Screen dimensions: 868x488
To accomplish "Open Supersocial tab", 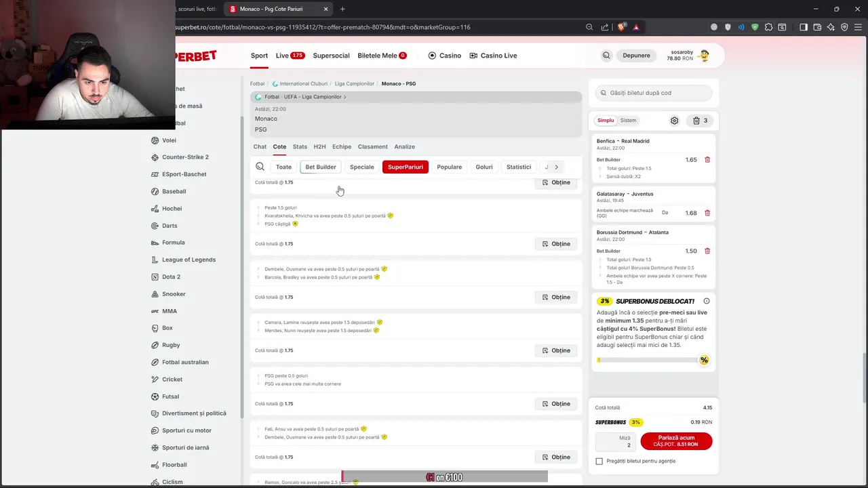I will [x=331, y=56].
